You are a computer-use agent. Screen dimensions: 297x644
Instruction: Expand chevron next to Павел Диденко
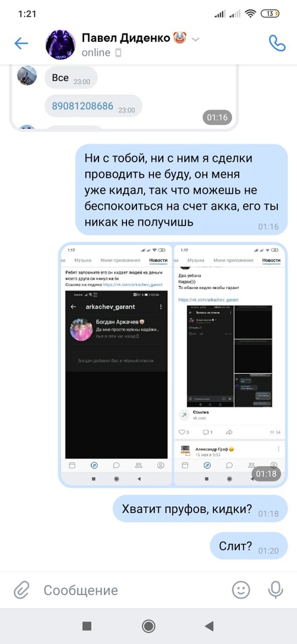[x=196, y=39]
